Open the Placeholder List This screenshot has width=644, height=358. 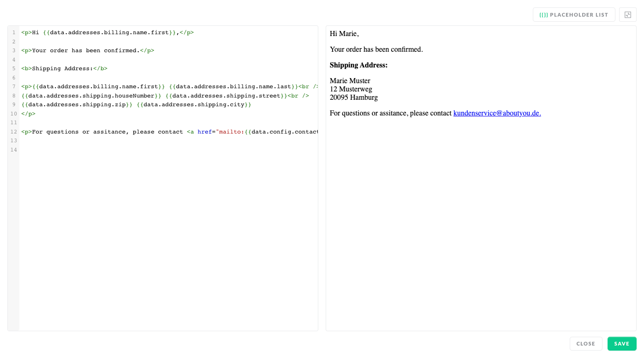coord(573,15)
